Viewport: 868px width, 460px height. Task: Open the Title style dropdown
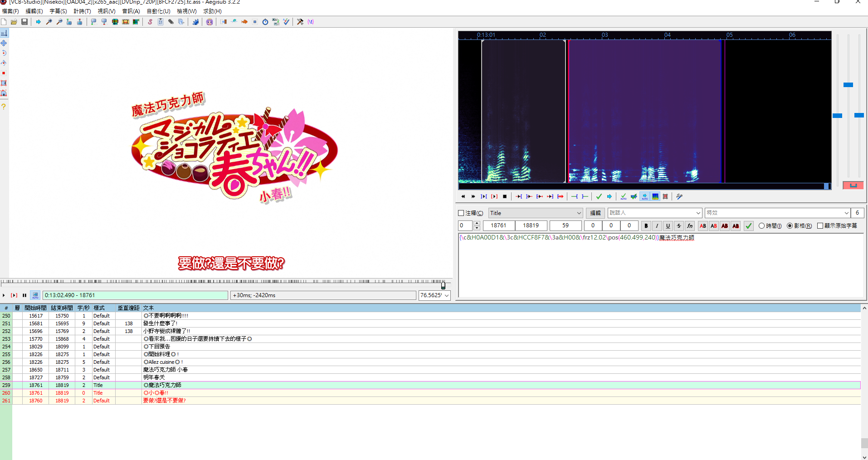pos(536,213)
